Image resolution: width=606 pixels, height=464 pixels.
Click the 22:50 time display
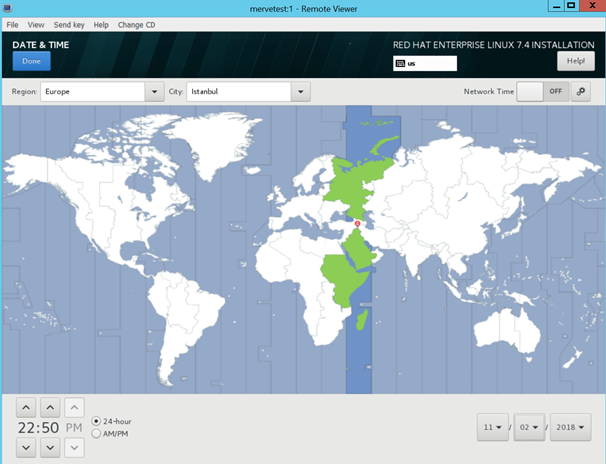click(x=38, y=428)
